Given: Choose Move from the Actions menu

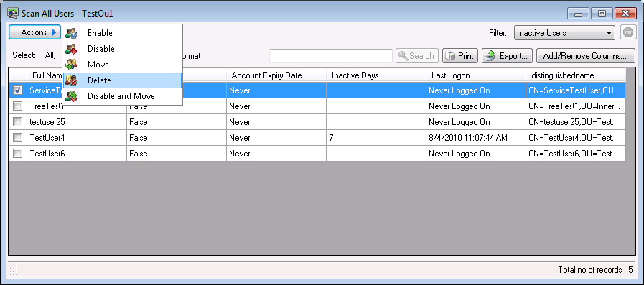Looking at the screenshot, I should [x=122, y=65].
